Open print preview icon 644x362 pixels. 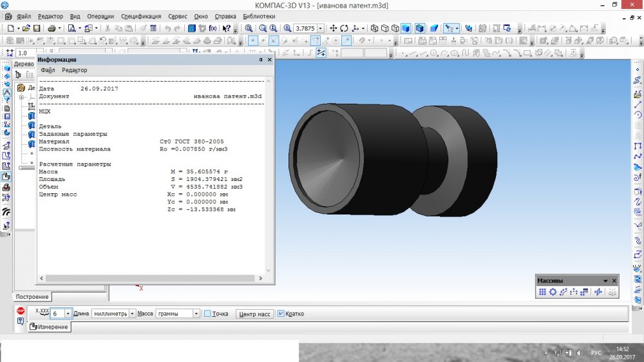(x=71, y=28)
